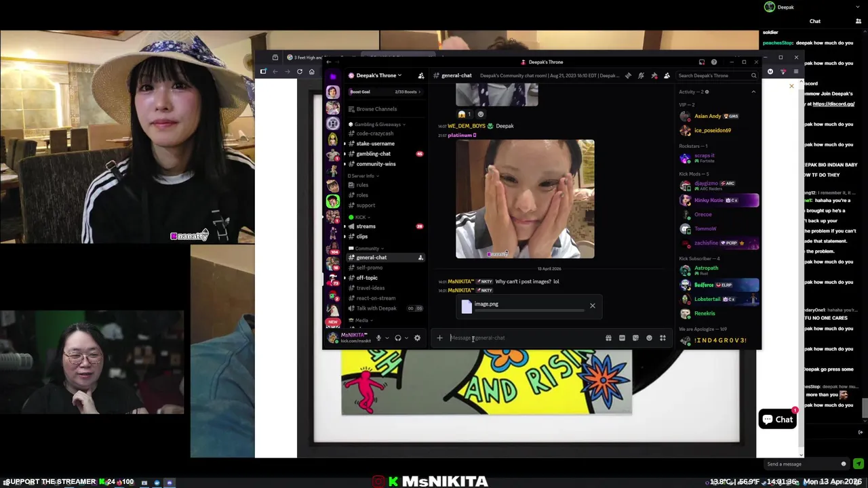This screenshot has width=868, height=488.
Task: Click the scream emoji reaction
Action: coord(465,114)
